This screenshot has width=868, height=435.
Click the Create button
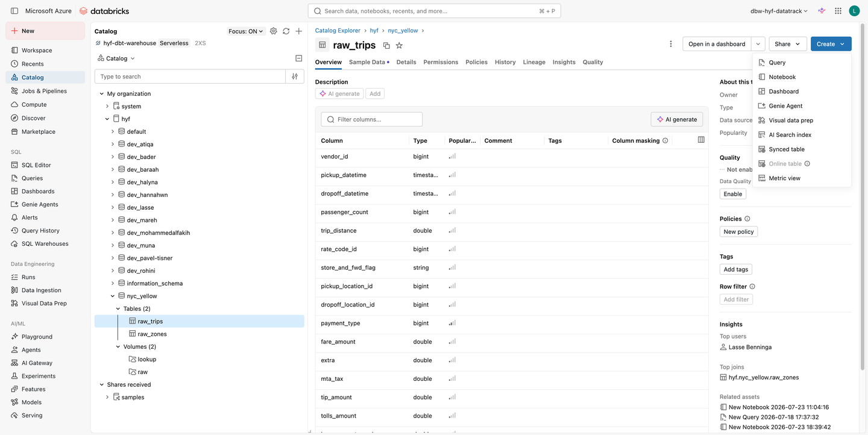pos(831,44)
